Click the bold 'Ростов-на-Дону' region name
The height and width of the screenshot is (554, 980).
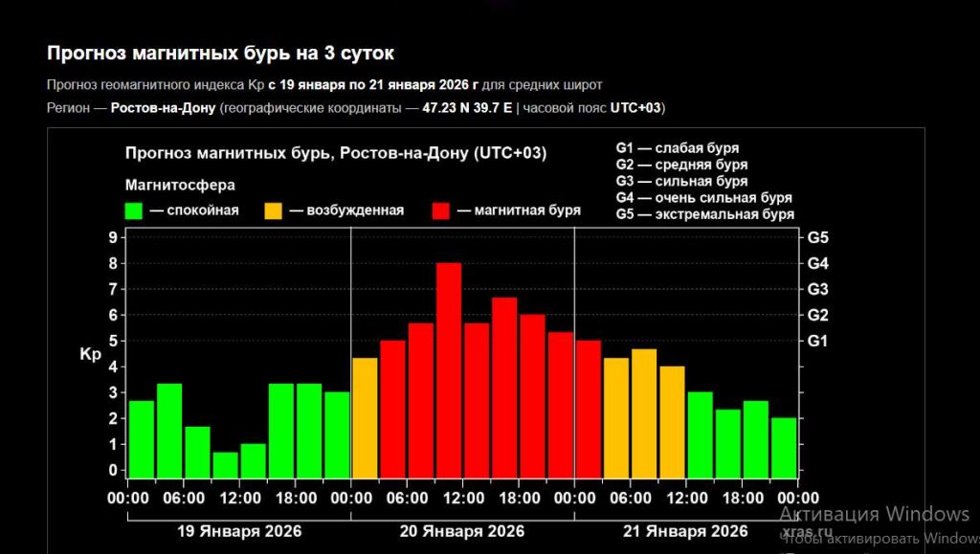(x=163, y=107)
